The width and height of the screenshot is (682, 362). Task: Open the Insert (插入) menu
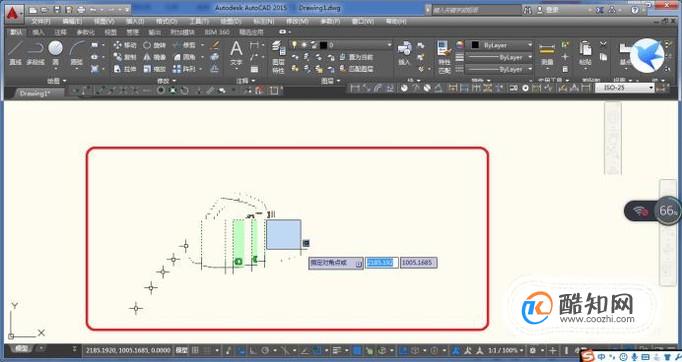click(135, 21)
